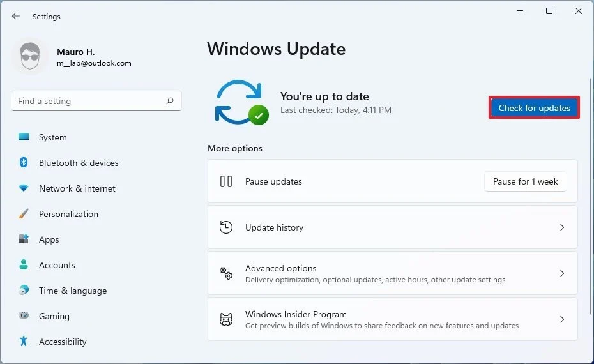Open Advanced options page
The image size is (594, 364).
tap(392, 273)
